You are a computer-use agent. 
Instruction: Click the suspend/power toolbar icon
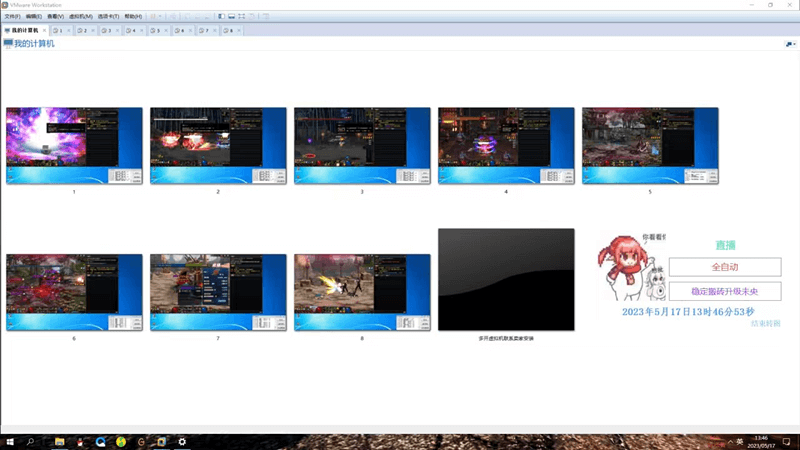pos(153,16)
